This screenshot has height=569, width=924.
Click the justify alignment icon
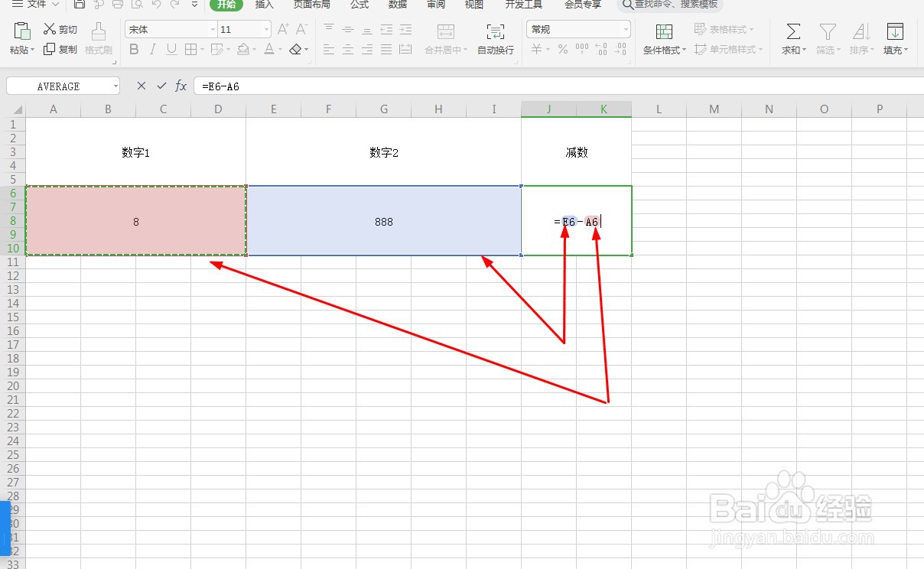(386, 49)
